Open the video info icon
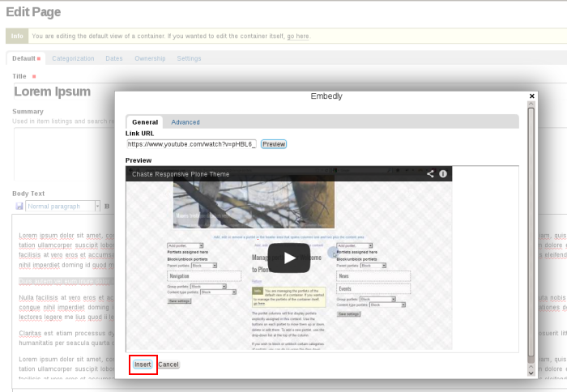 pyautogui.click(x=443, y=173)
